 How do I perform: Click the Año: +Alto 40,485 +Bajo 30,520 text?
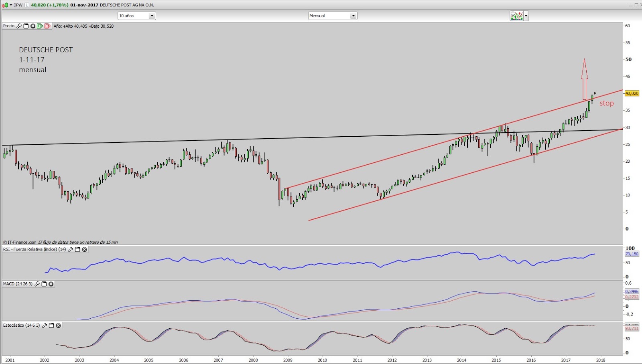(83, 26)
